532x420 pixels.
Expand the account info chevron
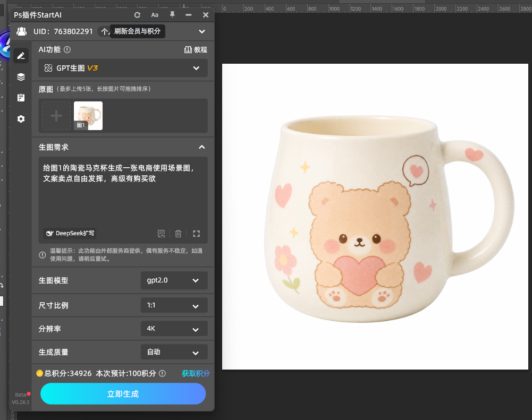202,31
